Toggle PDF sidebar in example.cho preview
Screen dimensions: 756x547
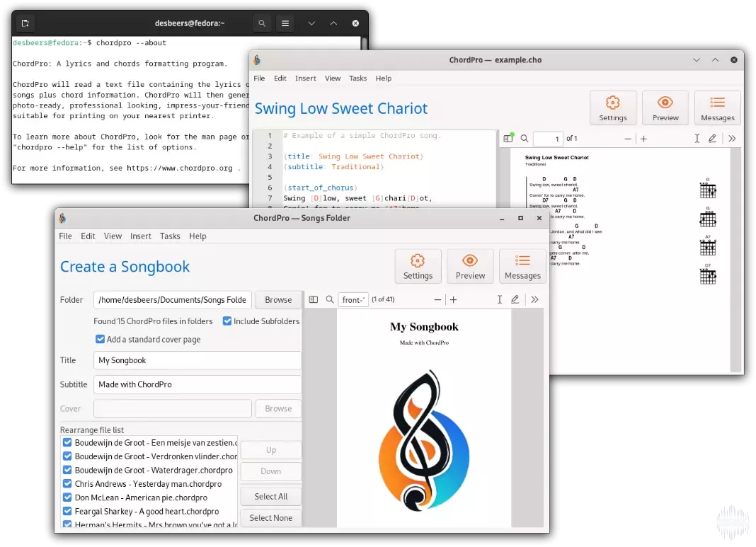tap(508, 139)
